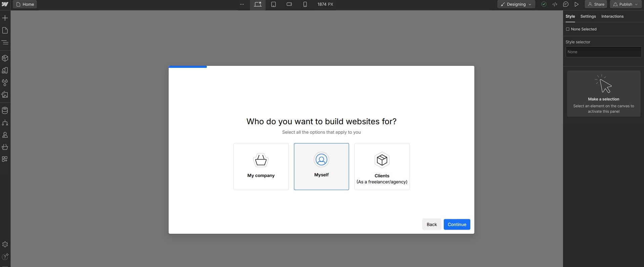Switch to the tablet breakpoint
Image resolution: width=644 pixels, height=267 pixels.
273,4
